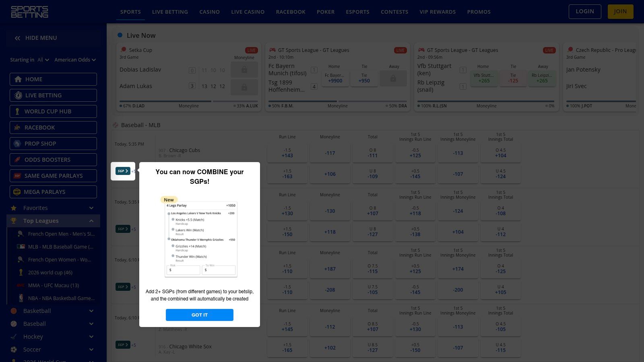Click the highlighted SGP badge for Chicago Cubs
This screenshot has width=644, height=362.
123,171
